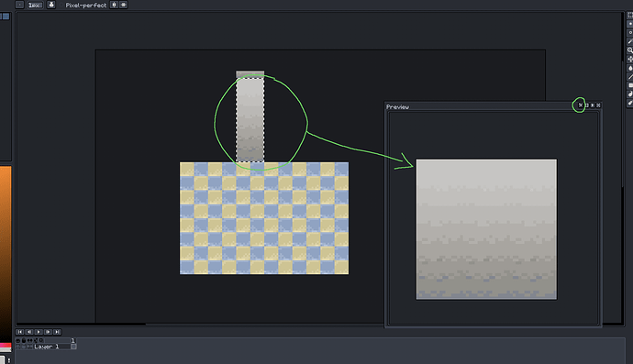Toggle lock for all layers in header

coord(24,340)
